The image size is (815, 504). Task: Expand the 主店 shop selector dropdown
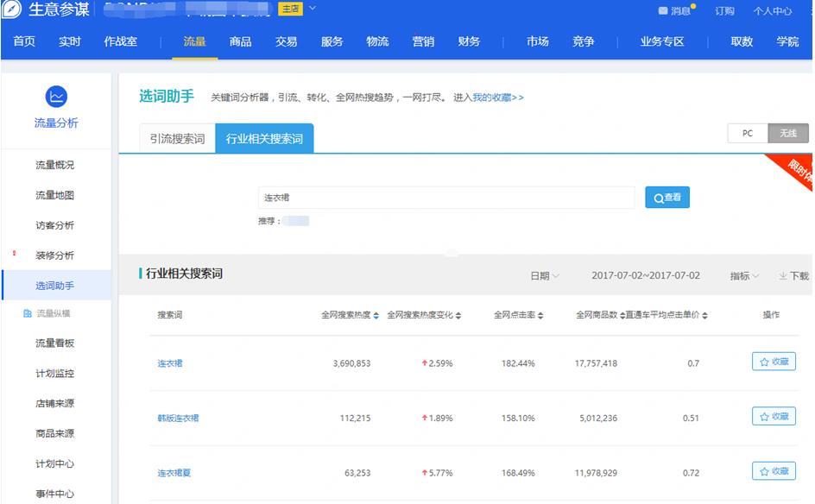click(313, 9)
